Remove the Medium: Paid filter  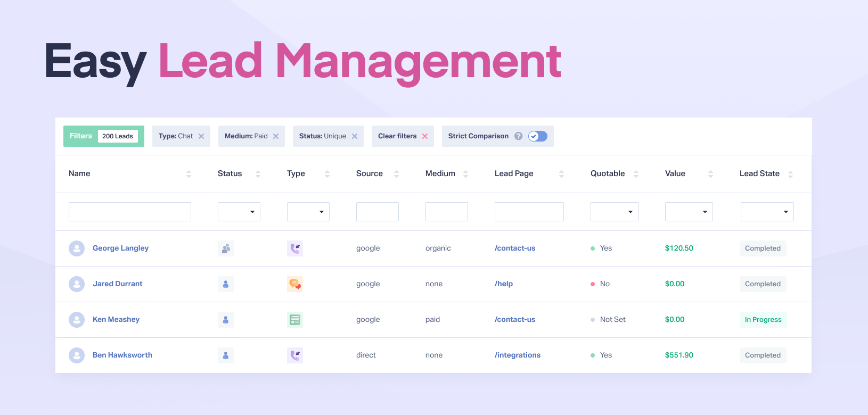tap(276, 136)
